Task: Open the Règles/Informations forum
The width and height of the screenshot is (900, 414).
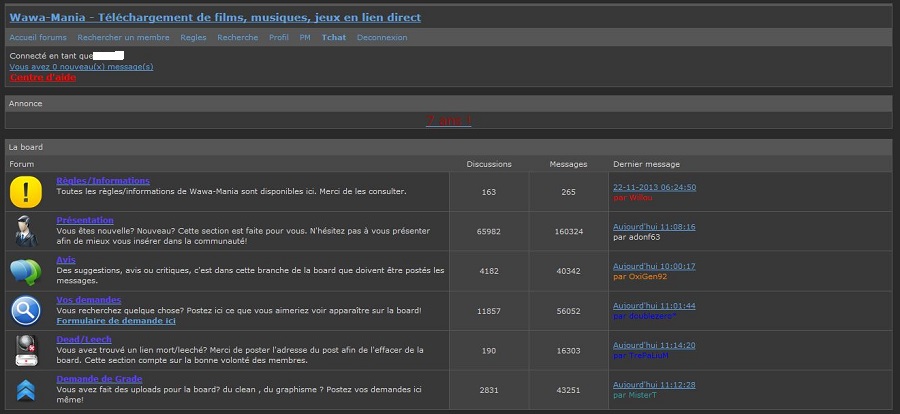Action: 103,181
